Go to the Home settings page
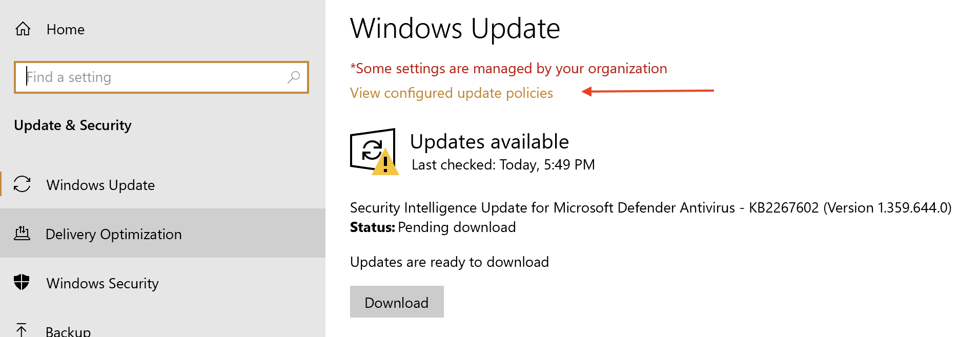Viewport: 980px width, 337px height. (65, 30)
